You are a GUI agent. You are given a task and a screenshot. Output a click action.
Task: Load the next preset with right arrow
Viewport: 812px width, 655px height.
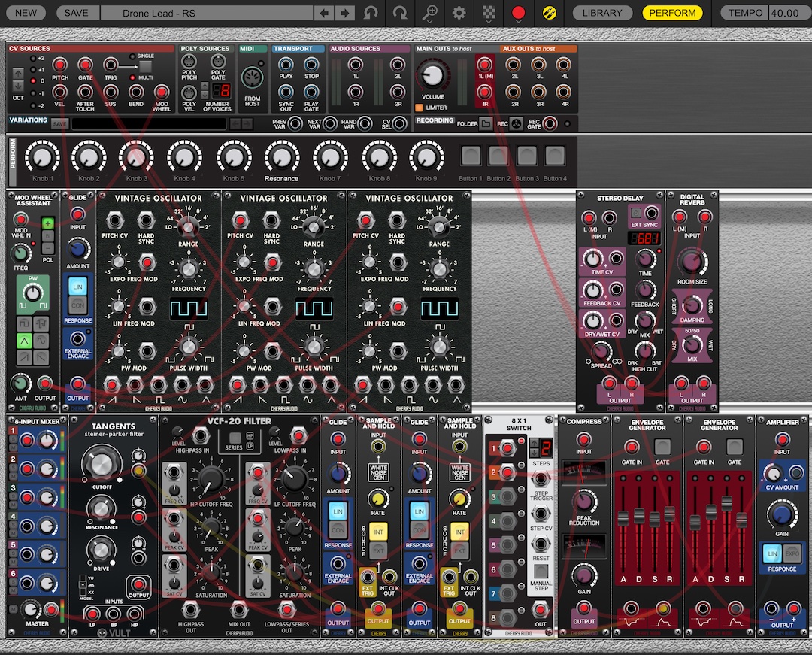coord(344,13)
